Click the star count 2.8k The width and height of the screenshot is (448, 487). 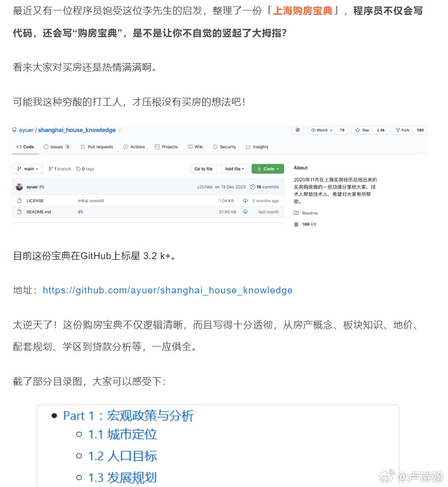(381, 130)
